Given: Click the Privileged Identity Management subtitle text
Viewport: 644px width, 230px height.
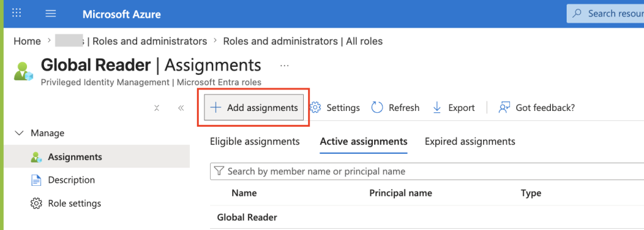Looking at the screenshot, I should (x=151, y=83).
